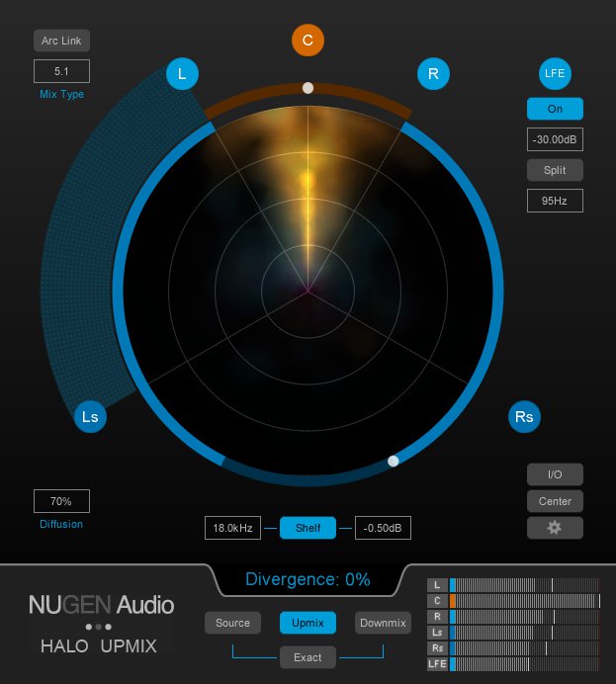Open the I/O panel

(x=555, y=474)
